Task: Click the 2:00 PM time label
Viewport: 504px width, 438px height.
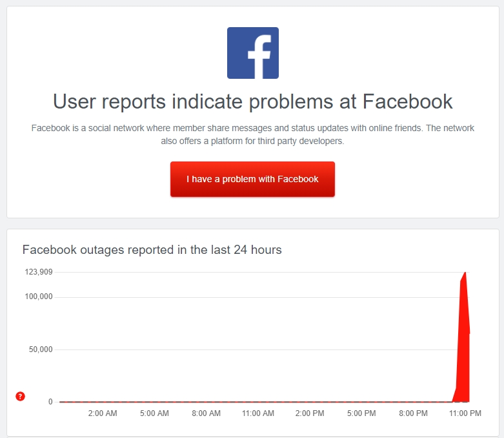Action: pos(310,413)
